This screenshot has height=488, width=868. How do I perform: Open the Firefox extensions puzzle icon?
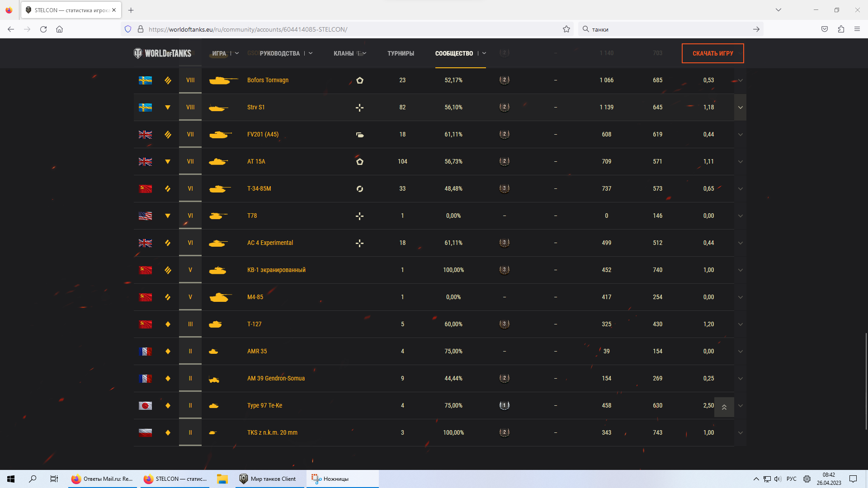tap(841, 29)
